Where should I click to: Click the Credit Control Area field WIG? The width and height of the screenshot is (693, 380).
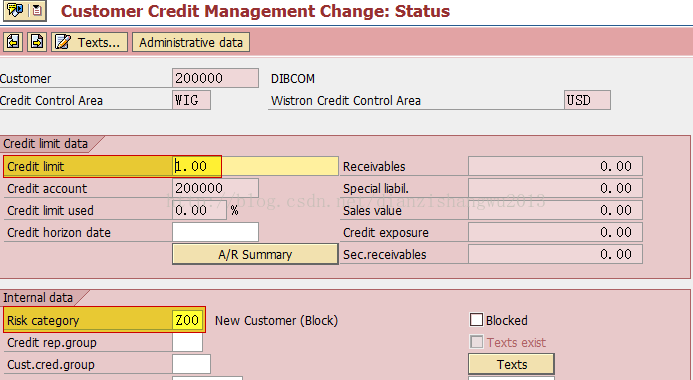[x=191, y=100]
